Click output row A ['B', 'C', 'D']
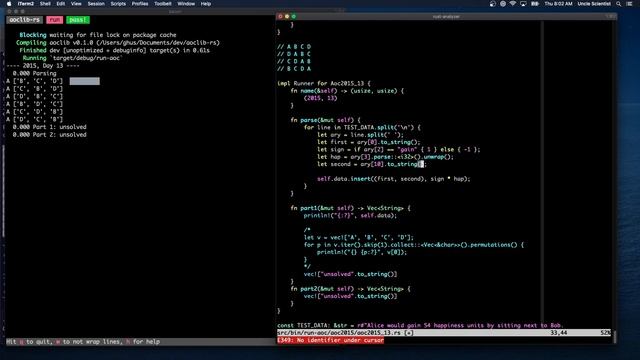The image size is (640, 360). point(35,81)
